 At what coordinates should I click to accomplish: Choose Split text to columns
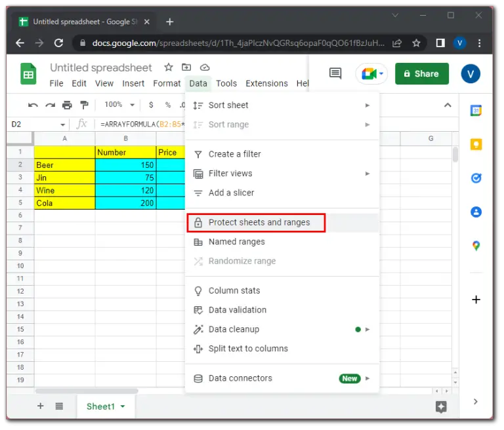(282, 349)
